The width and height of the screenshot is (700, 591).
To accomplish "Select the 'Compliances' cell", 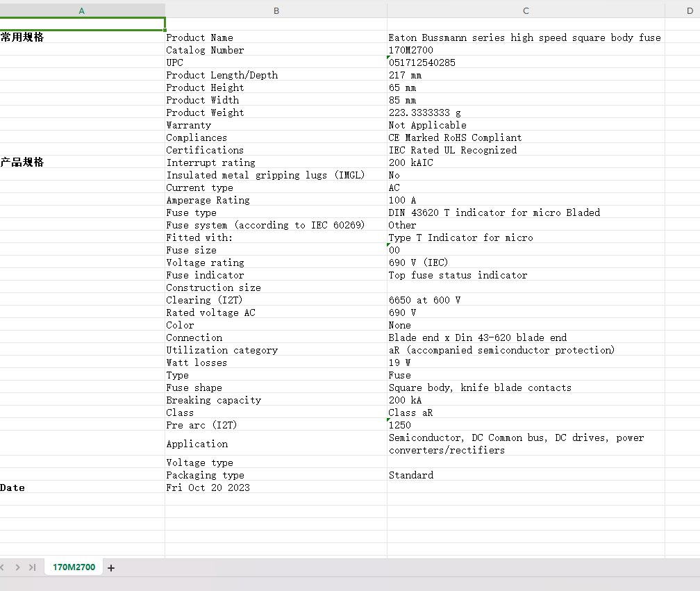I will click(x=276, y=137).
